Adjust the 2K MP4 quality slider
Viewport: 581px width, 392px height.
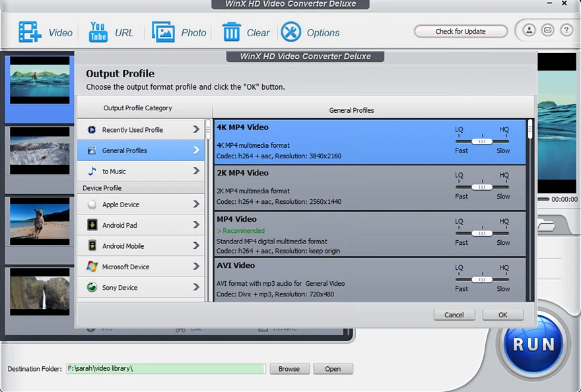click(482, 187)
